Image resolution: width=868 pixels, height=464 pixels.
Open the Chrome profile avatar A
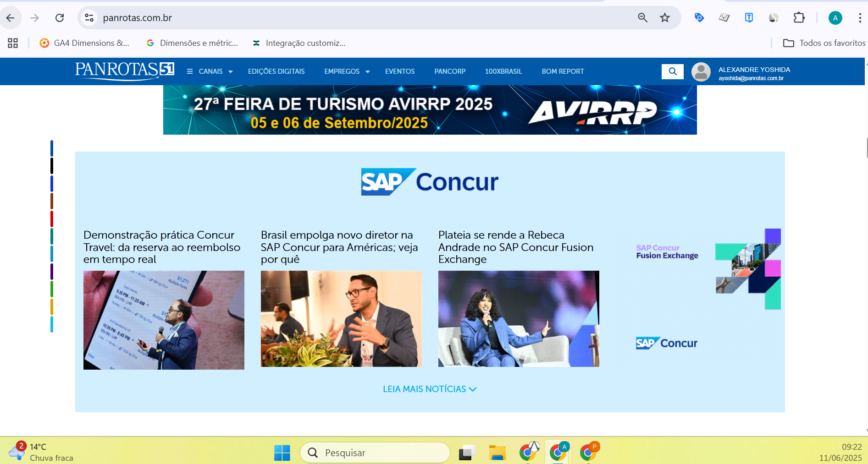point(835,18)
